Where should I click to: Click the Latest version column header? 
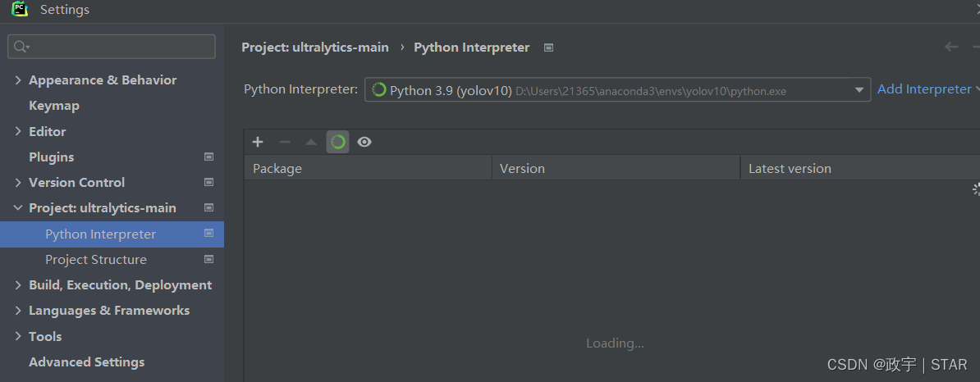[x=860, y=169]
